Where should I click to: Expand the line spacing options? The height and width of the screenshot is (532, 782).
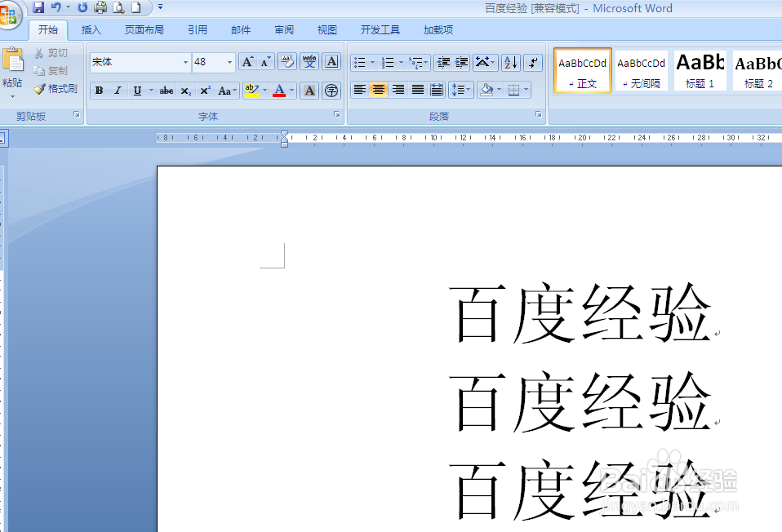(x=467, y=90)
